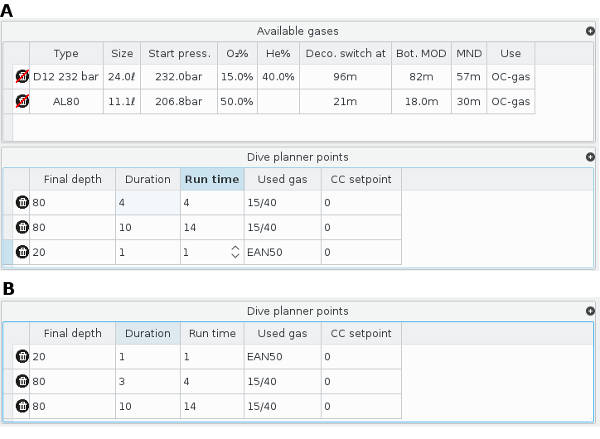The height and width of the screenshot is (439, 600).
Task: Adjust run time spinner arrows in EAN50 row
Action: pos(235,253)
